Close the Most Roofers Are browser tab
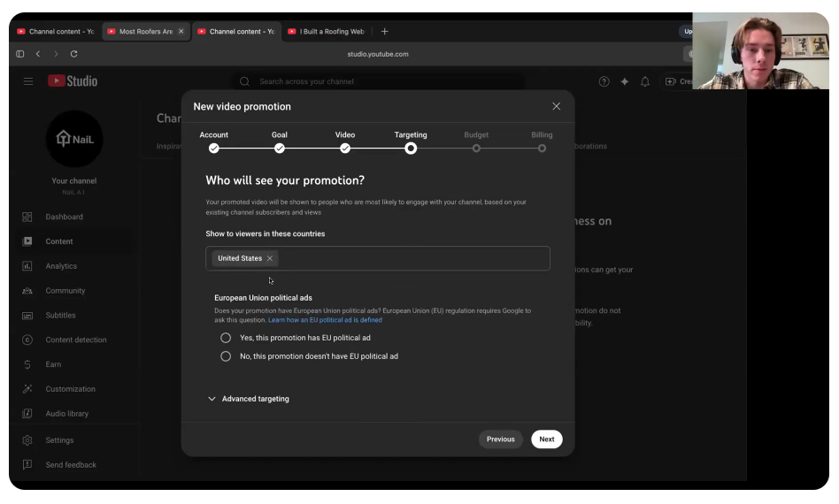The width and height of the screenshot is (839, 504). point(181,32)
